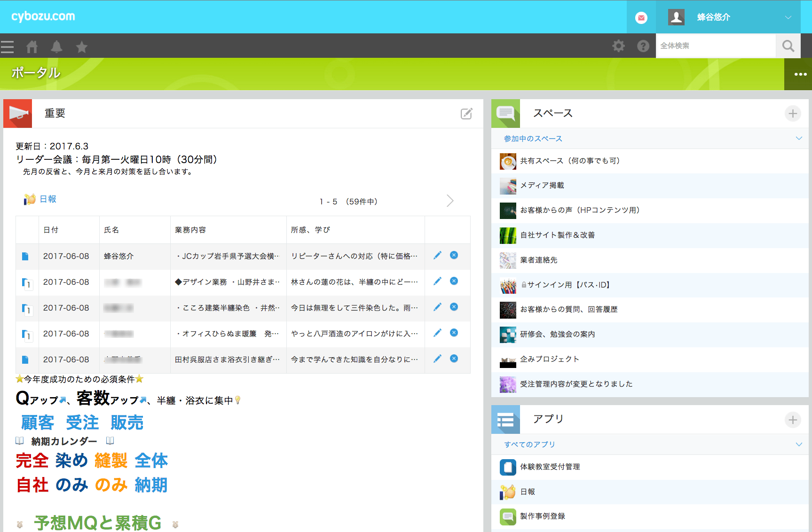This screenshot has height=532, width=812.
Task: Add a new space with plus button
Action: [x=793, y=114]
